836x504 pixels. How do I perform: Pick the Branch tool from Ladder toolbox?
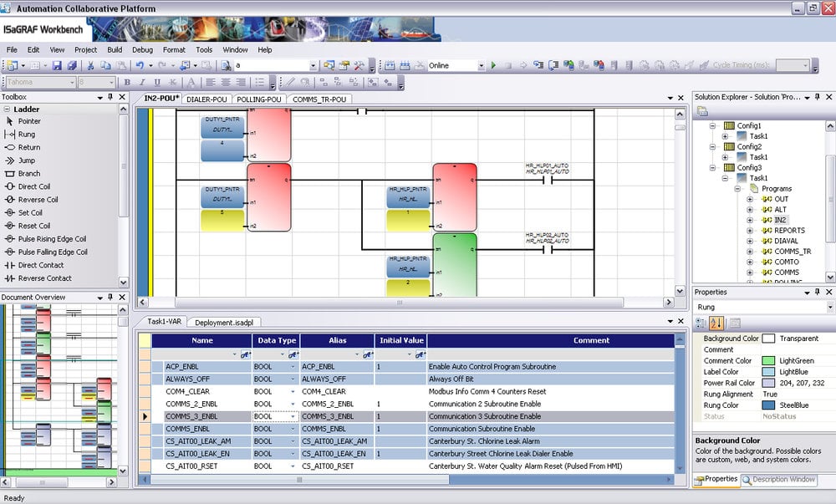click(x=28, y=174)
